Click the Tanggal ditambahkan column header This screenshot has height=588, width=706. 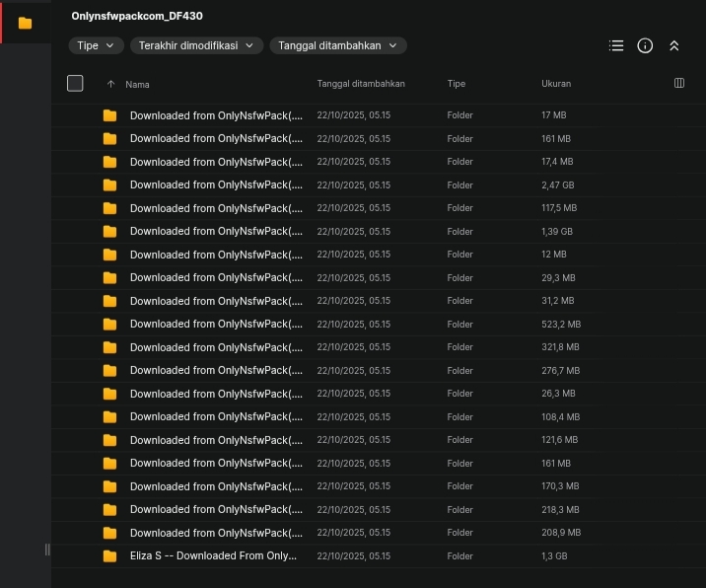pyautogui.click(x=361, y=84)
